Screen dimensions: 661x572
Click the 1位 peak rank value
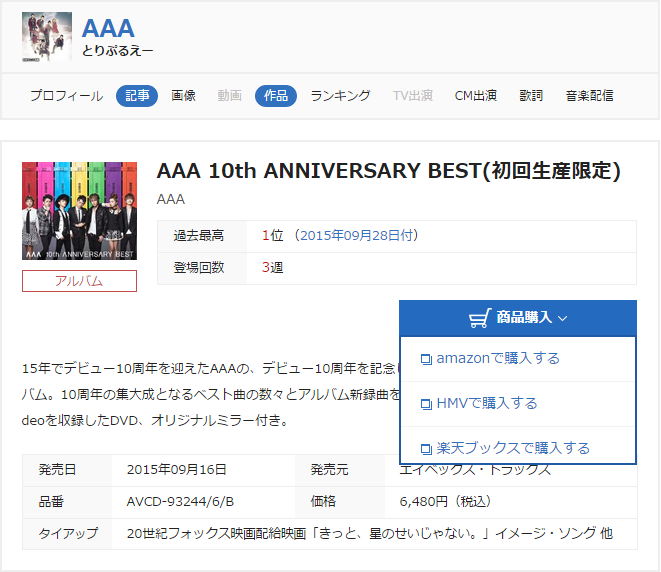[x=272, y=235]
